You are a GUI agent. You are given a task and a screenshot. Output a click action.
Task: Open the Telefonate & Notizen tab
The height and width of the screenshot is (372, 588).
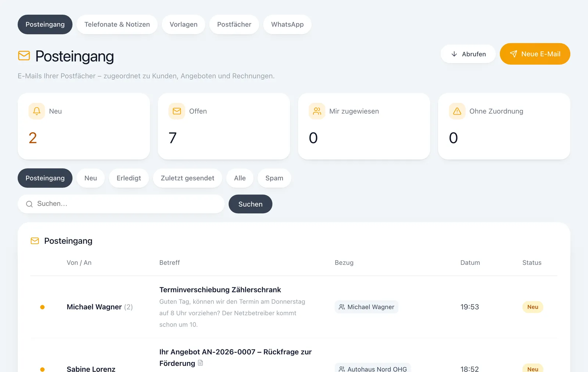[x=117, y=25]
